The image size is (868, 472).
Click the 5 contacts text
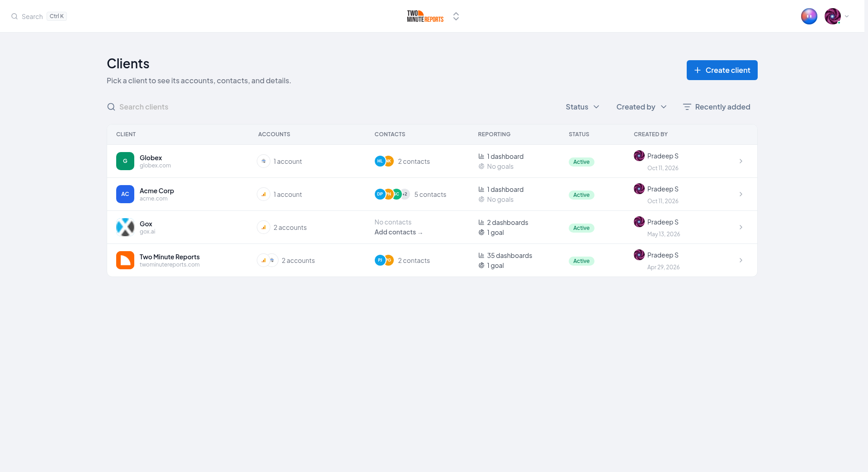[x=430, y=195]
